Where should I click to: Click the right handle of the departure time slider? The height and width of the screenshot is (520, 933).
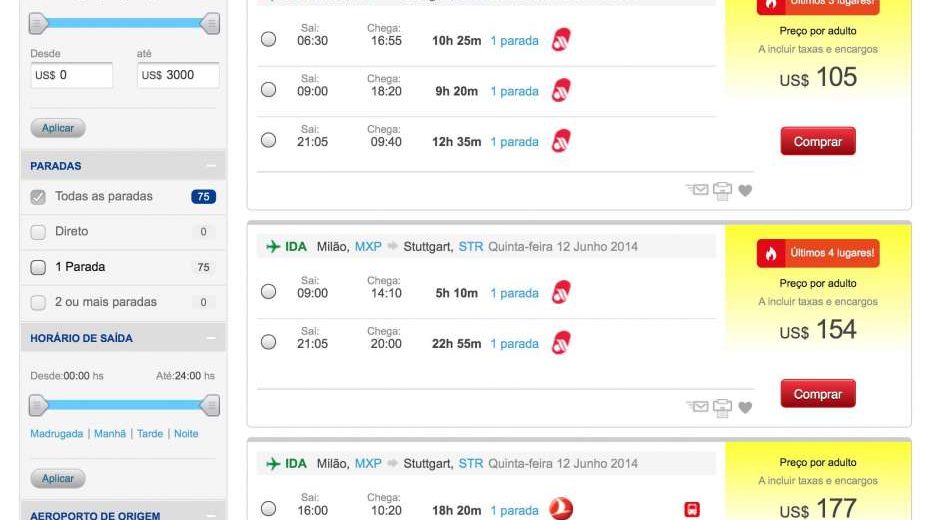pos(210,405)
